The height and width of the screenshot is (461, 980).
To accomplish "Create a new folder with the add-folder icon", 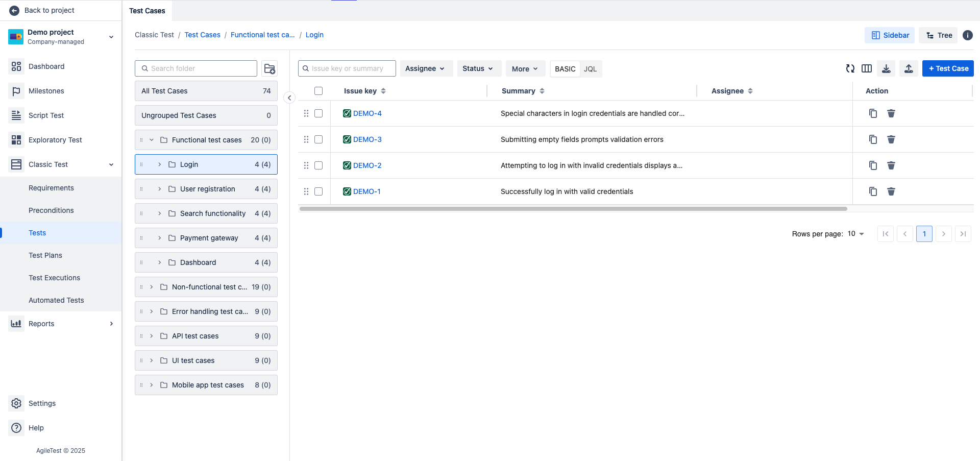I will tap(269, 68).
